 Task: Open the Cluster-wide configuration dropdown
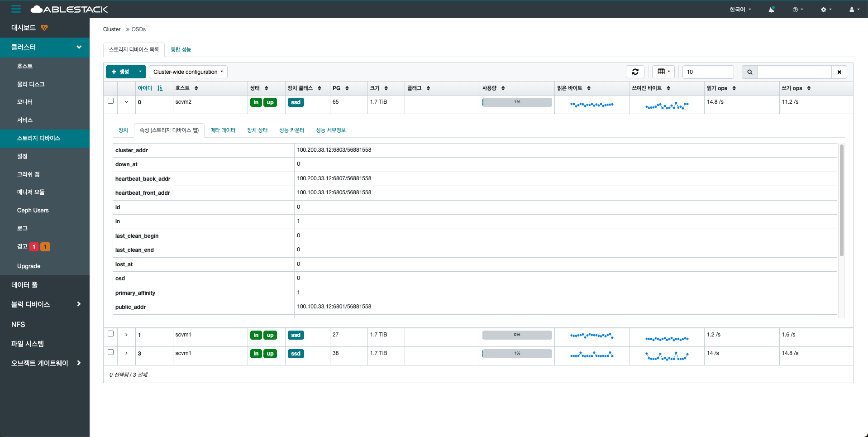[x=188, y=72]
